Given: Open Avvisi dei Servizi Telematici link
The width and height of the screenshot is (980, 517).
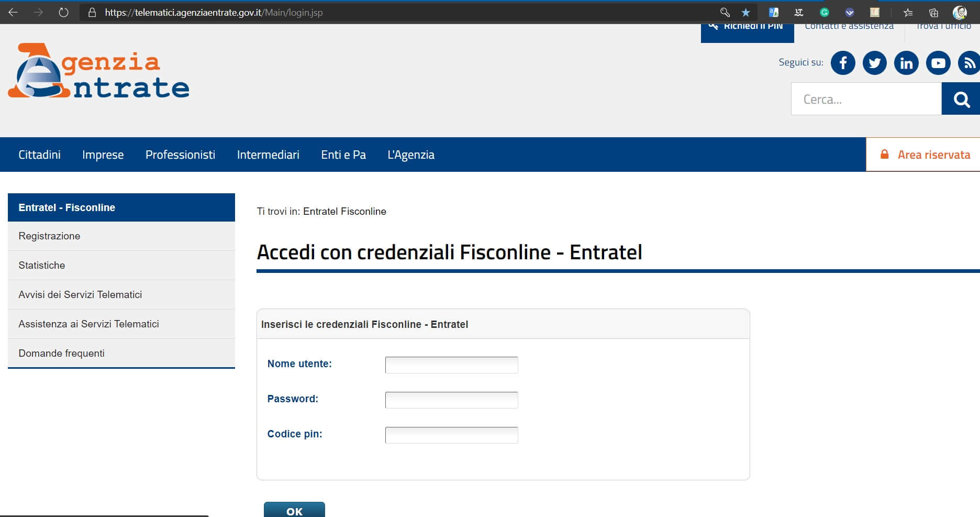Looking at the screenshot, I should [80, 295].
